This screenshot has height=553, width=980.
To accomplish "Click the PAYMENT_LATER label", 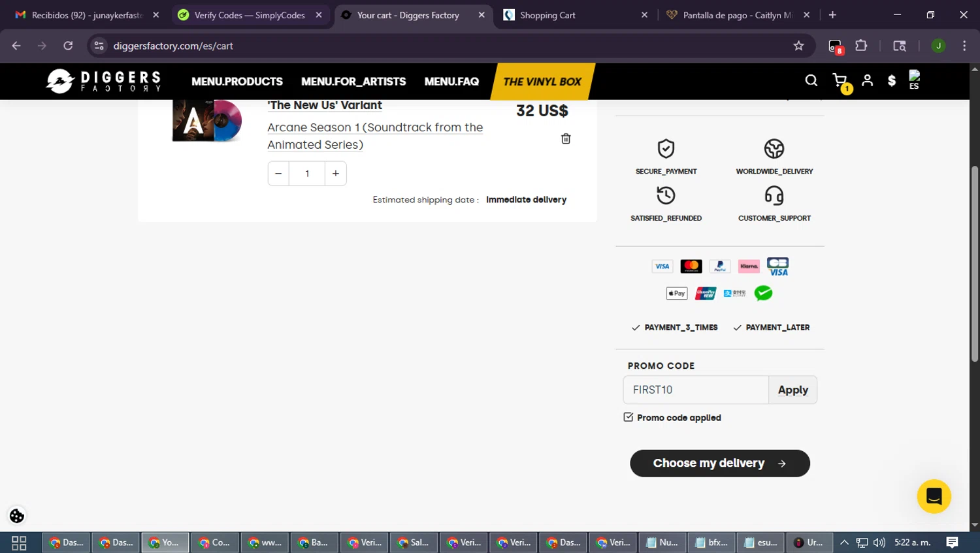I will [777, 328].
